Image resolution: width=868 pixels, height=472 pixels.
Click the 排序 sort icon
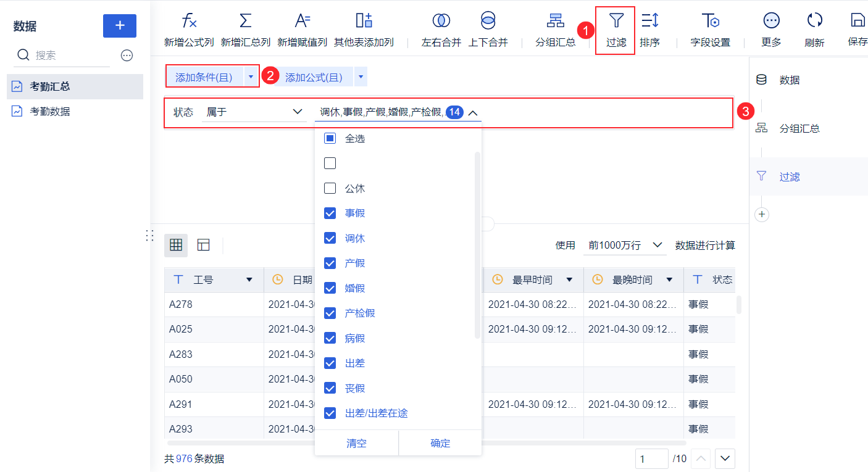tap(649, 20)
